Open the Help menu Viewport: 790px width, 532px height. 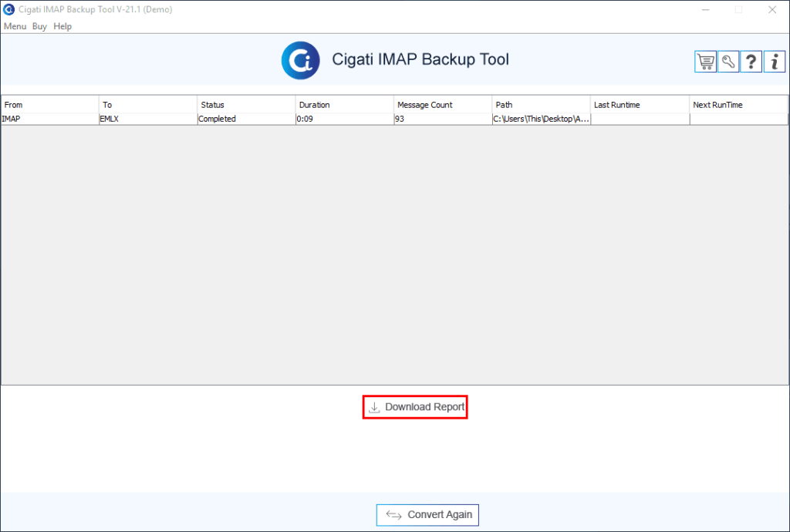(62, 26)
